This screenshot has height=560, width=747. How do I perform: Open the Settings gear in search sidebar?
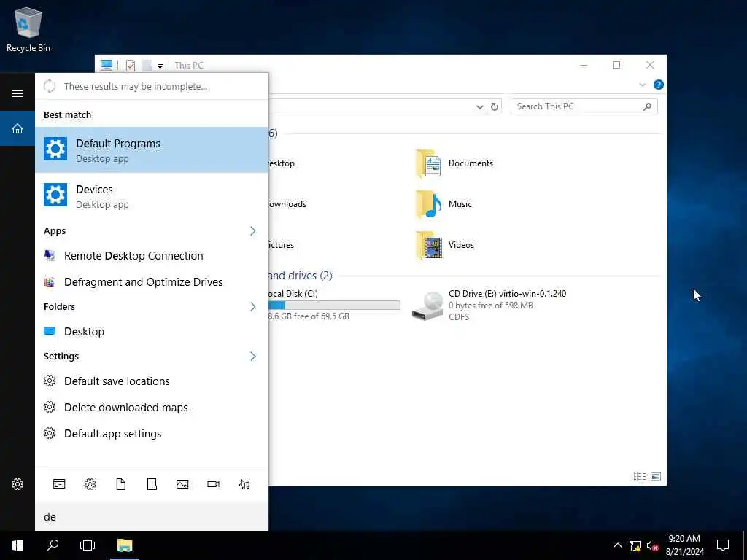point(18,484)
